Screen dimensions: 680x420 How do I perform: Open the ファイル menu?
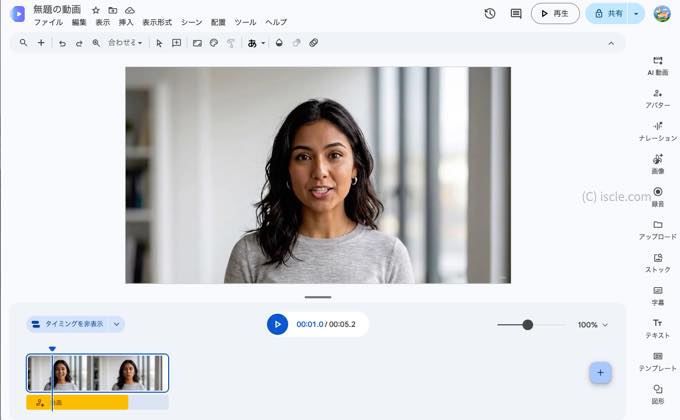(48, 22)
